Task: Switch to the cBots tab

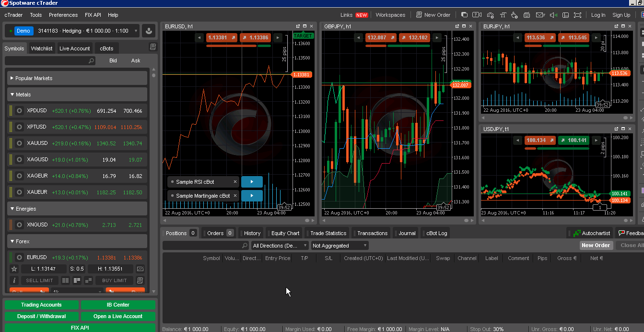Action: click(x=106, y=48)
